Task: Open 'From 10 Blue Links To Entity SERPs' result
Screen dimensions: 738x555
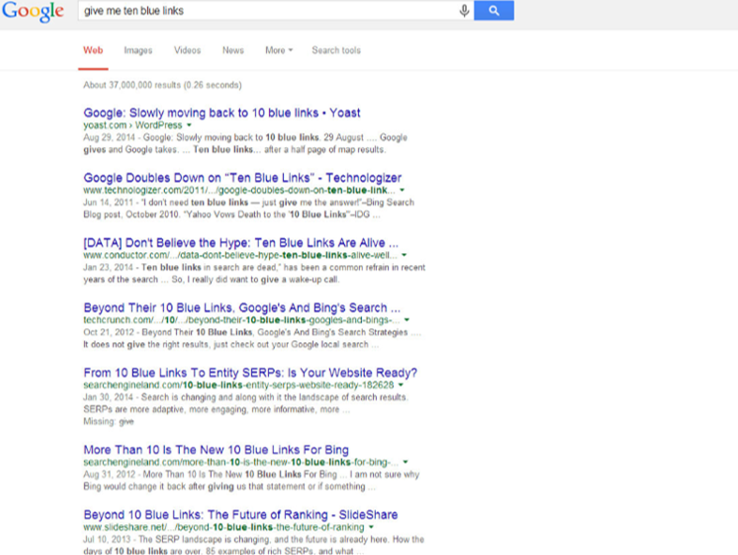Action: coord(250,372)
